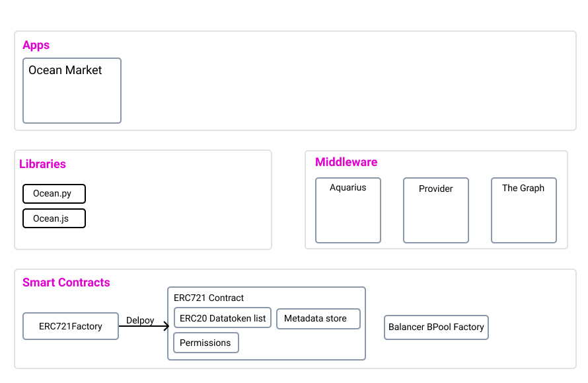588x383 pixels.
Task: Select the Ocean.py library box
Action: tap(54, 194)
